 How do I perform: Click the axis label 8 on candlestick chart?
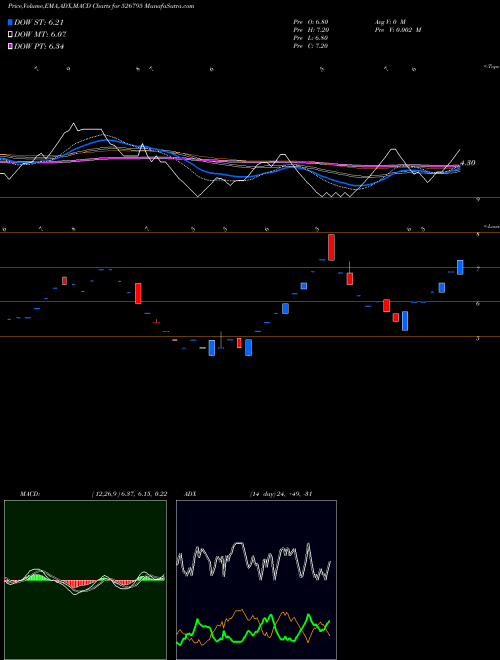[x=478, y=234]
